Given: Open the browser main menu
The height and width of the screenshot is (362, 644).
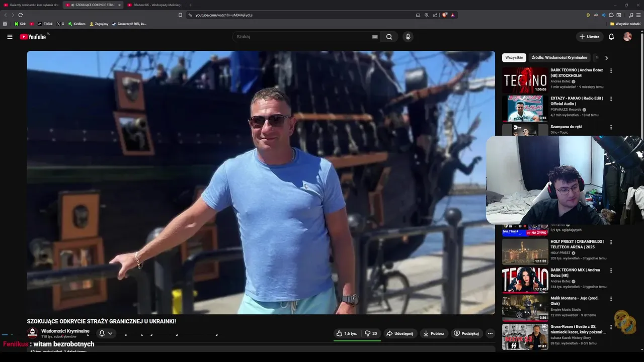Looking at the screenshot, I should coord(638,15).
